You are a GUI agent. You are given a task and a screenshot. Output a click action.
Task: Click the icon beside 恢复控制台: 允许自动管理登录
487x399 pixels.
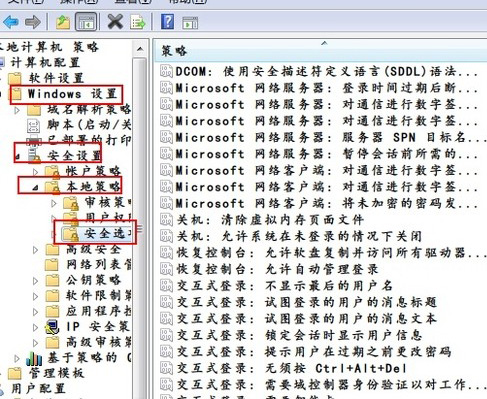[166, 269]
